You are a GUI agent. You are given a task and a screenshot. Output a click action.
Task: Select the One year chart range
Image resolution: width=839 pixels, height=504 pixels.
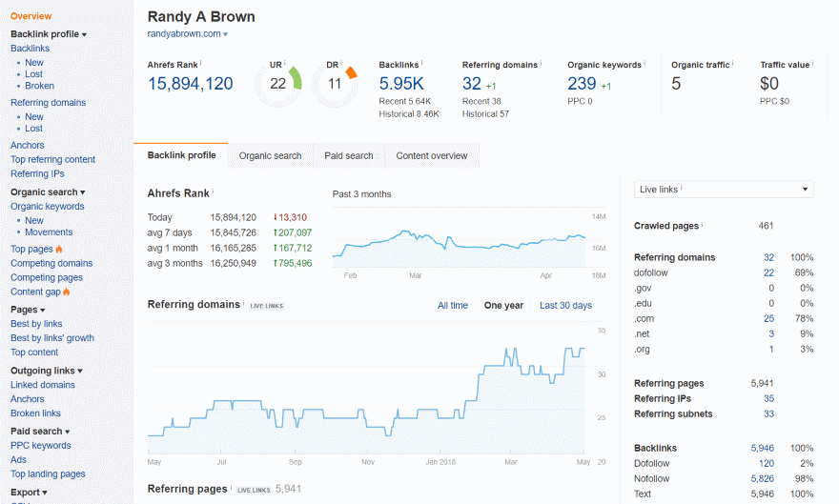click(503, 306)
